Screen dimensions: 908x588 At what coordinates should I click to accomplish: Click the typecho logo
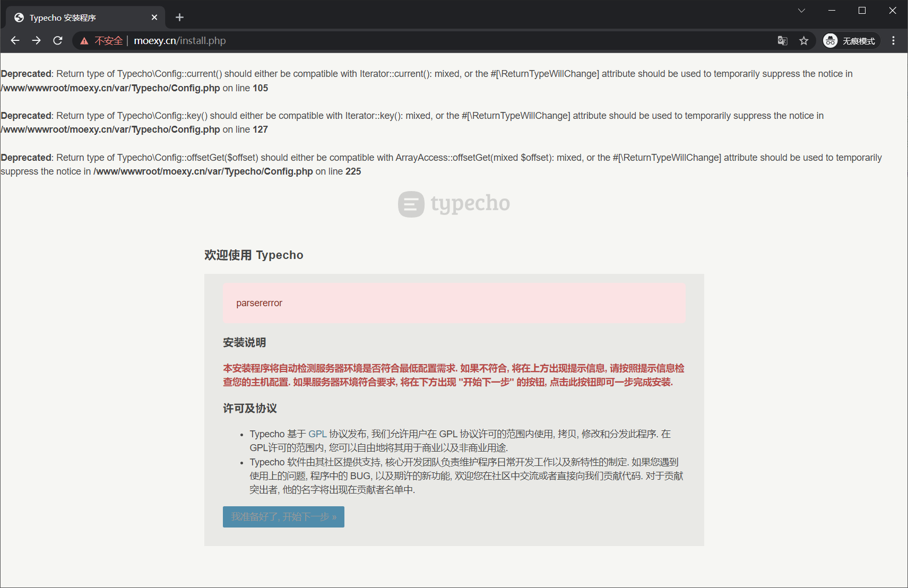click(x=454, y=204)
